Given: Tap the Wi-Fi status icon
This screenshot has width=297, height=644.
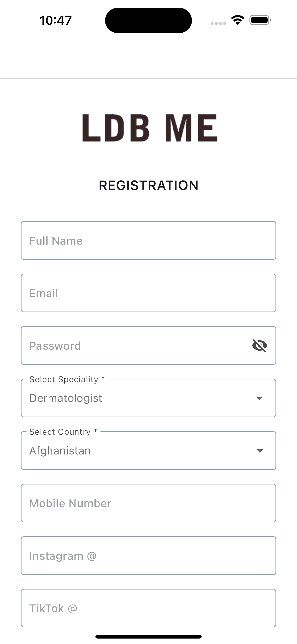Looking at the screenshot, I should [x=238, y=20].
